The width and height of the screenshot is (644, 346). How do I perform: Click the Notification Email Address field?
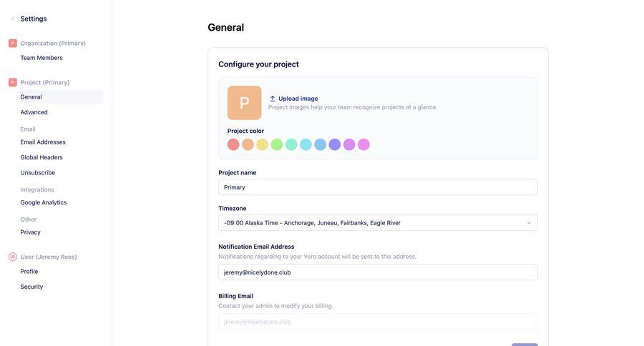pos(378,272)
